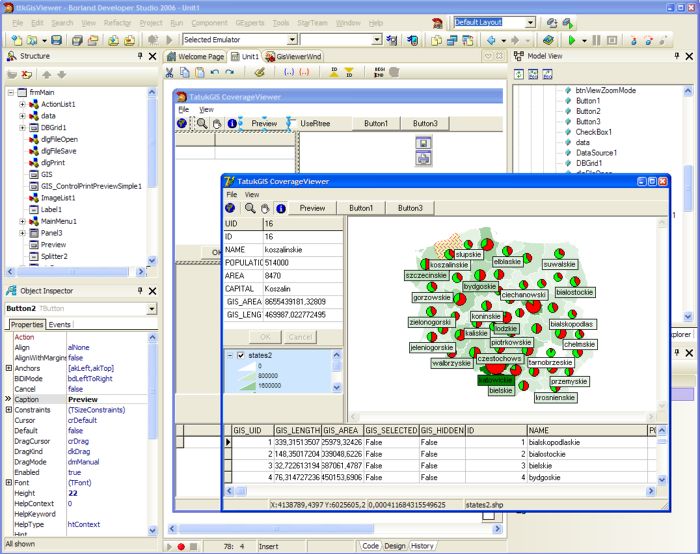
Task: Click the Redo arrow in editor toolbar
Action: coord(229,72)
